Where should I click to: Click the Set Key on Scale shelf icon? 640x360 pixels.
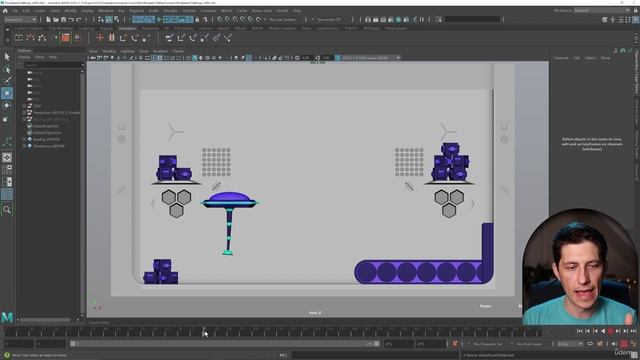click(146, 38)
